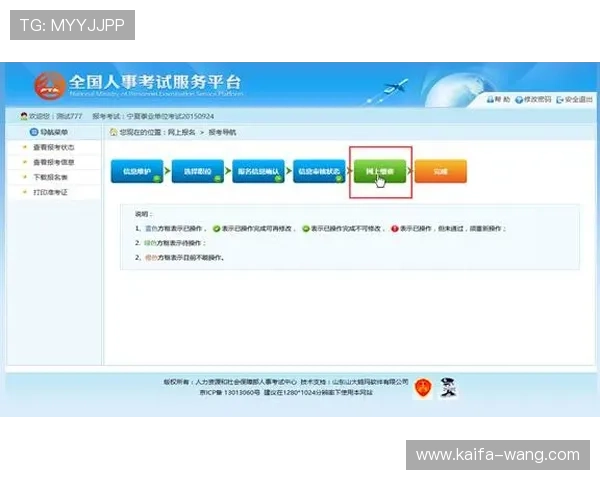
Task: Click the user avatar icon beside 欢迎您
Action: coord(24,116)
